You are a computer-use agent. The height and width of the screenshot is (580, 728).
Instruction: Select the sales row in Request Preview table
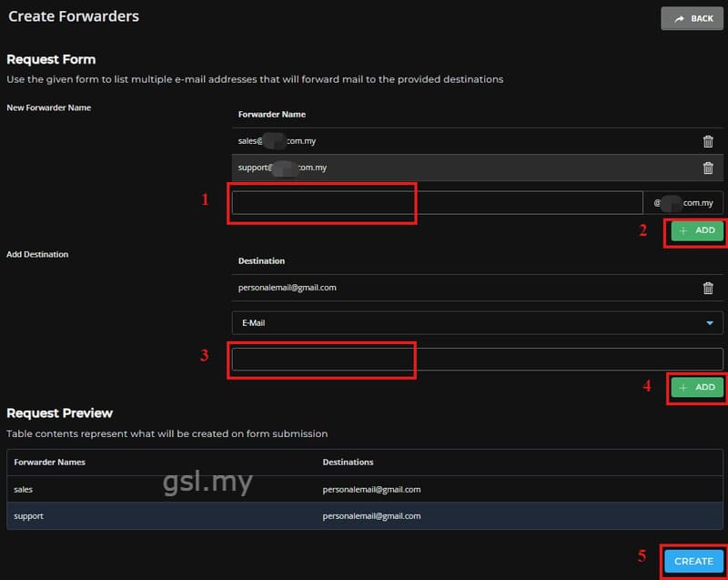click(x=365, y=489)
